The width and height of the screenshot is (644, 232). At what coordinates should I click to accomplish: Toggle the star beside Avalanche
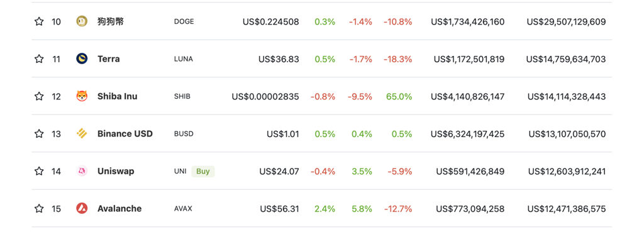pos(39,208)
